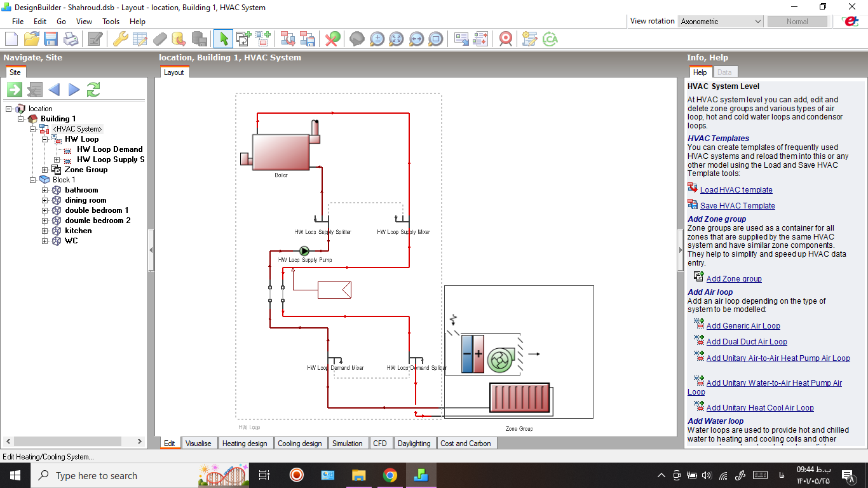Click green navigate arrow in Navigate panel
Viewport: 868px width, 488px height.
click(x=15, y=90)
